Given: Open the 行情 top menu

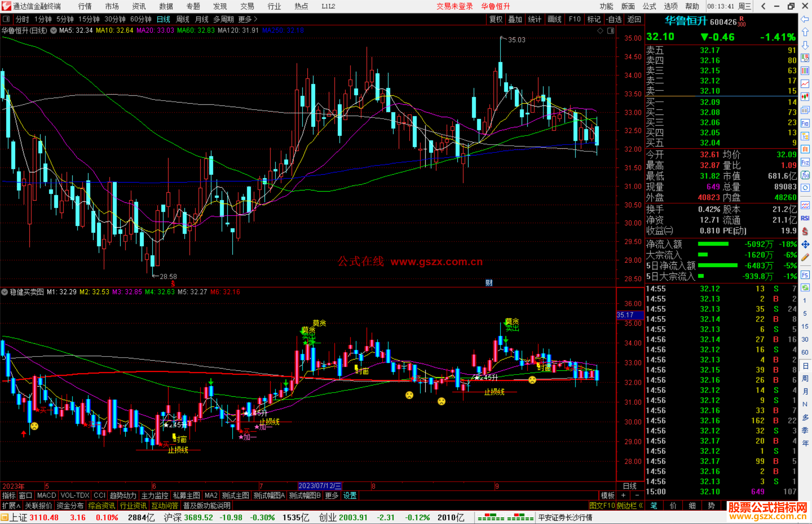Looking at the screenshot, I should [x=85, y=6].
